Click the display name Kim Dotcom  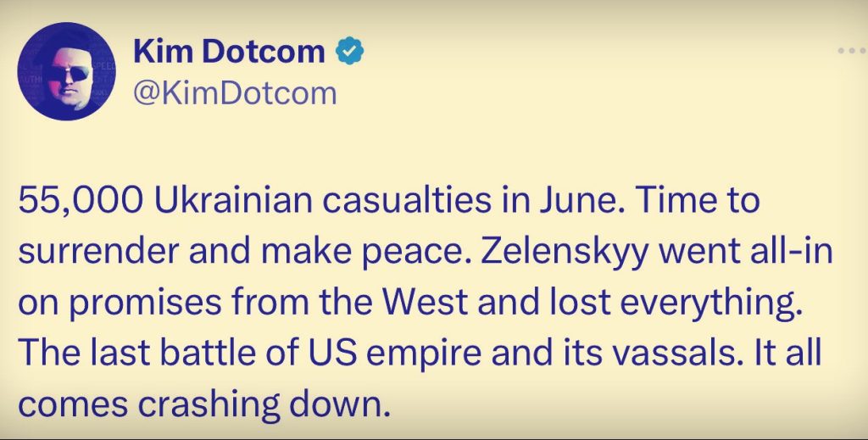(229, 53)
